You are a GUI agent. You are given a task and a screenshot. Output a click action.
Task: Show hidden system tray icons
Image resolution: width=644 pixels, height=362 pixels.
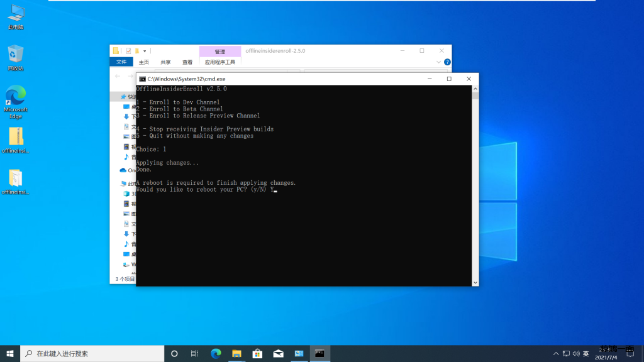(556, 353)
